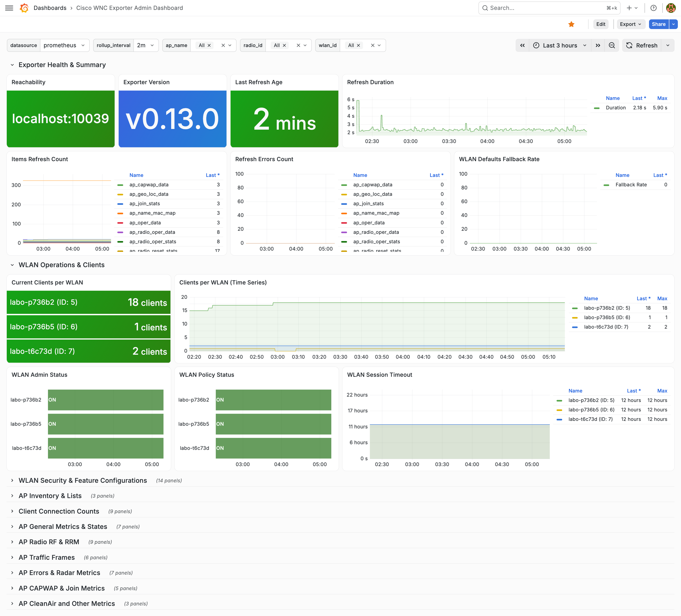
Task: Click the Edit dashboard button
Action: [x=601, y=24]
